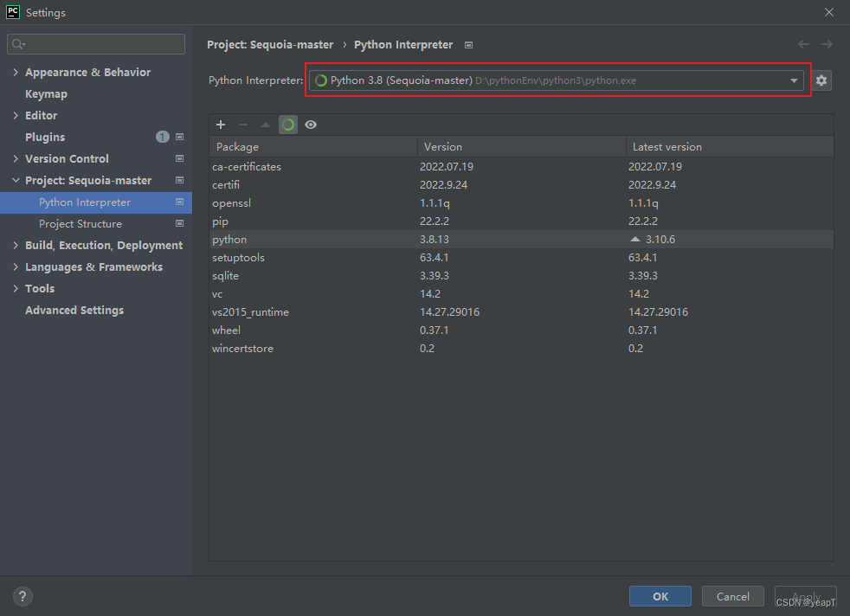Select the sqlite package row
850x616 pixels.
pos(521,276)
